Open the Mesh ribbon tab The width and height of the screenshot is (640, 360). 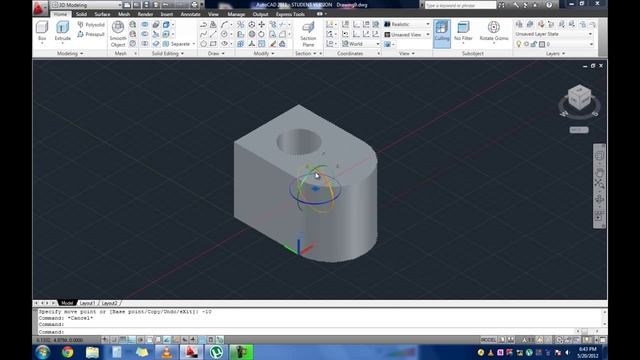[x=124, y=14]
